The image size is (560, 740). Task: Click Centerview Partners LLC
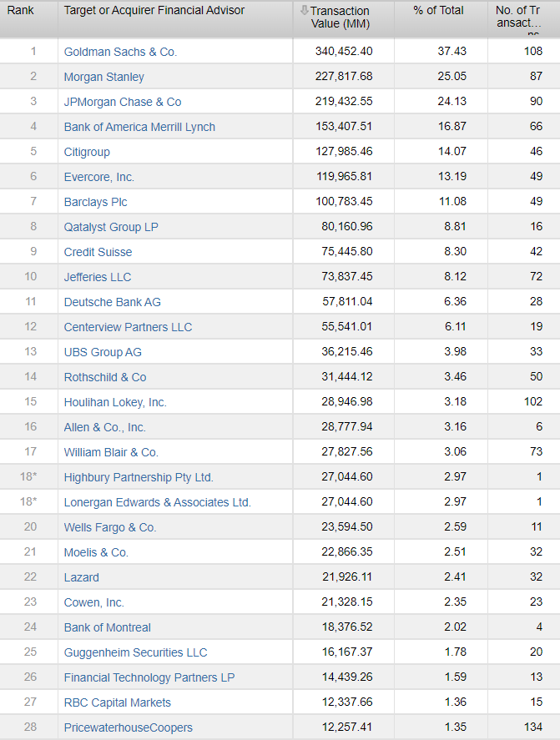click(x=128, y=327)
